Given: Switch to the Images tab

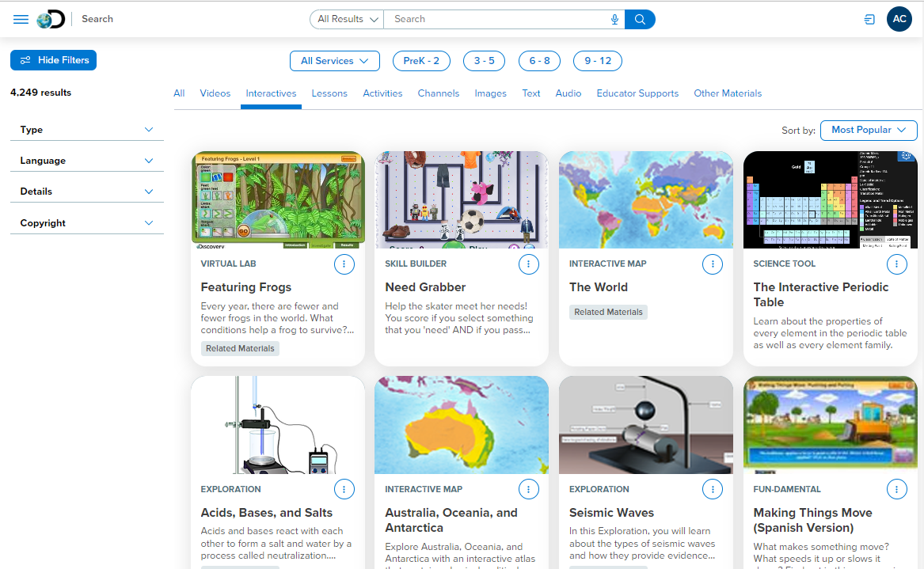Looking at the screenshot, I should click(x=490, y=93).
